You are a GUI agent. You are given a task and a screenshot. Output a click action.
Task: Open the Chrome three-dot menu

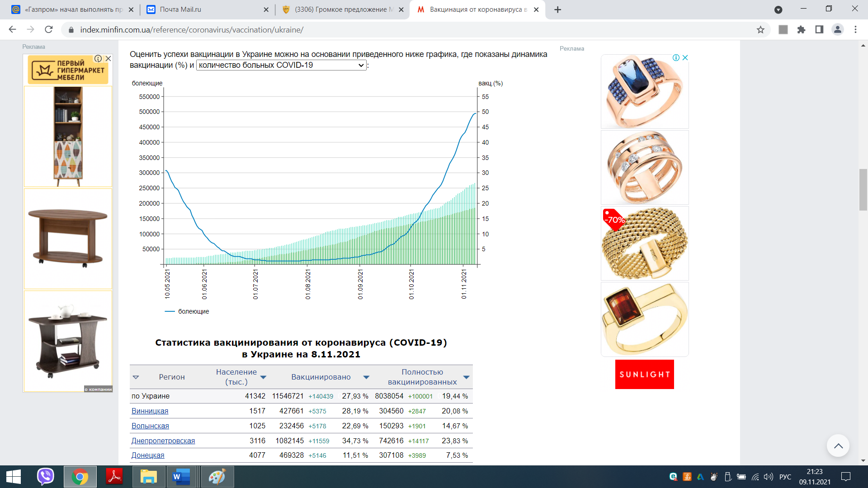coord(855,29)
